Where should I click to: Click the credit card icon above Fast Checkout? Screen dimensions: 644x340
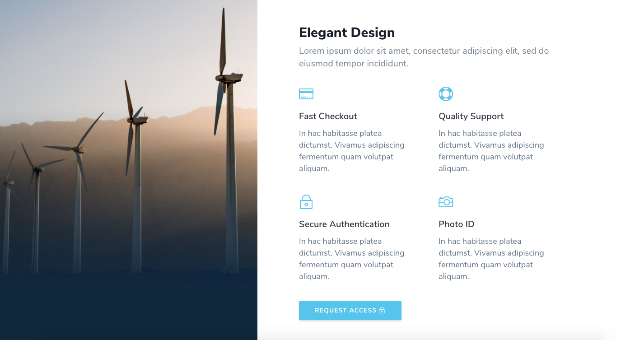pos(306,94)
